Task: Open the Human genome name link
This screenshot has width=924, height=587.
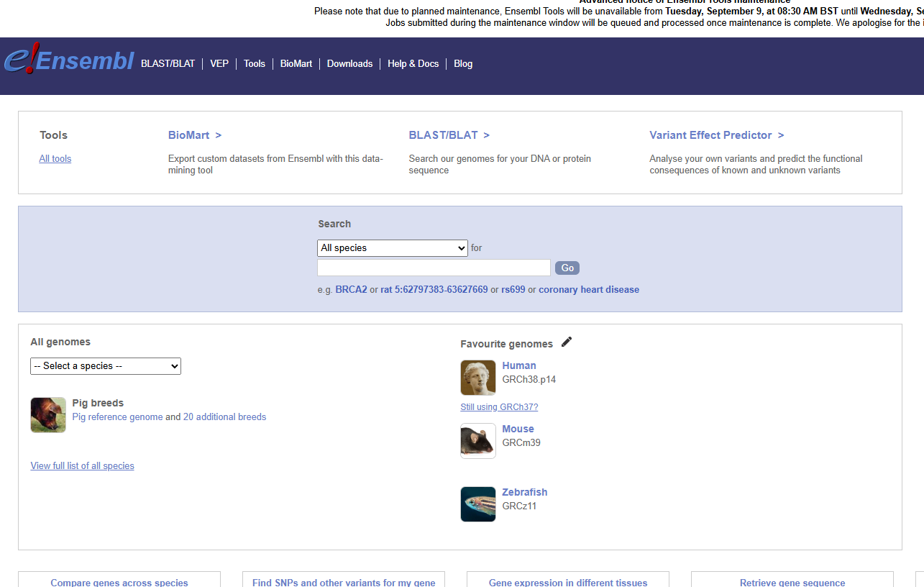Action: click(x=519, y=365)
